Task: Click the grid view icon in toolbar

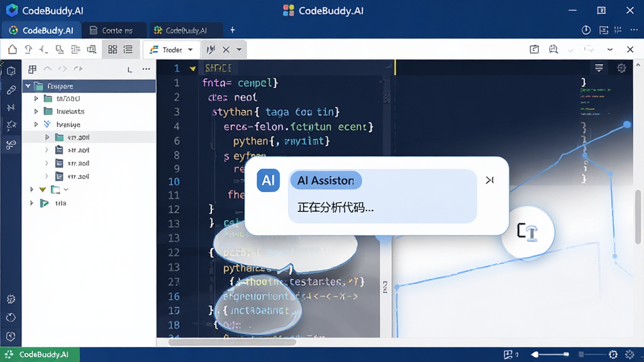Action: (x=113, y=50)
